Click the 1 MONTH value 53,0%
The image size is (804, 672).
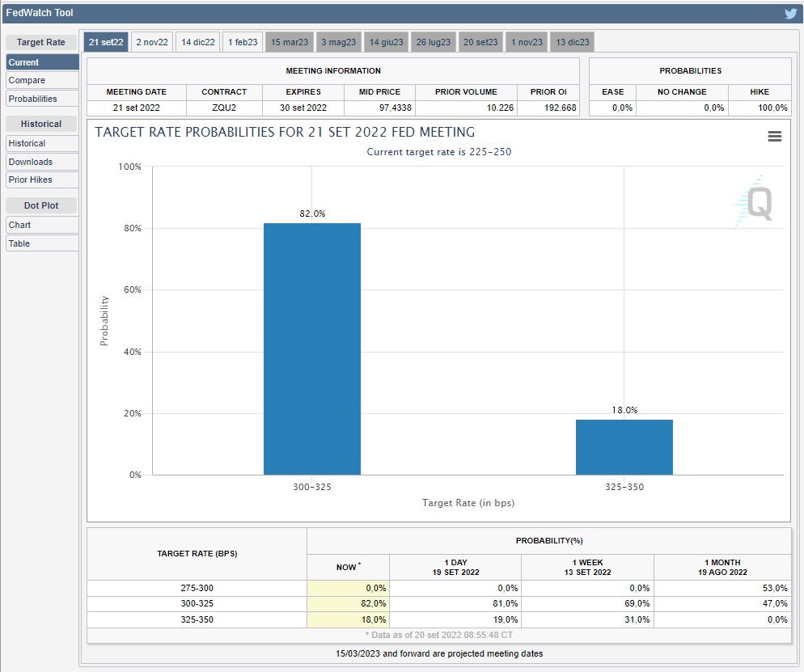tap(775, 588)
